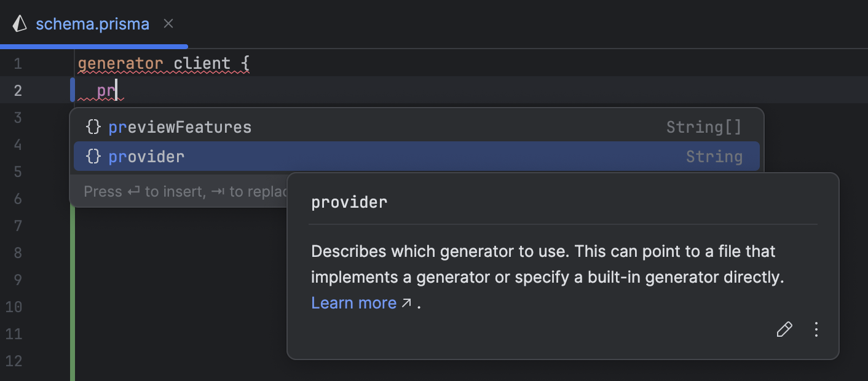Click the String[] label of previewFeatures

coord(703,127)
